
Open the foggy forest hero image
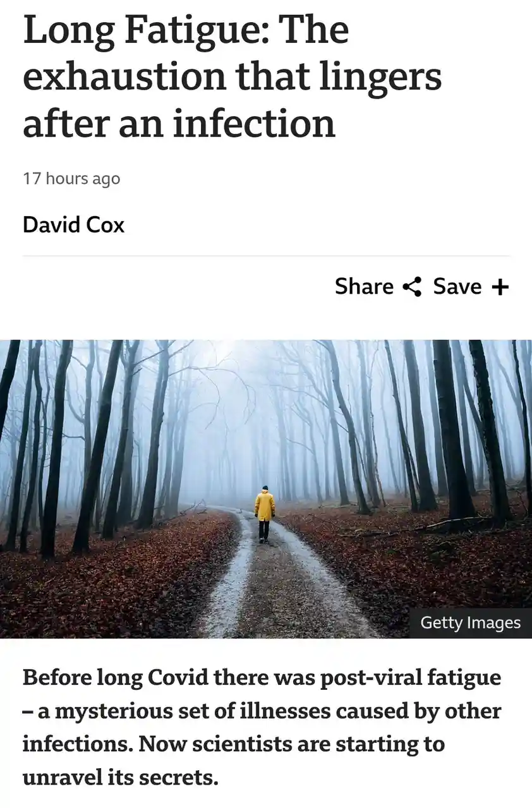point(266,489)
